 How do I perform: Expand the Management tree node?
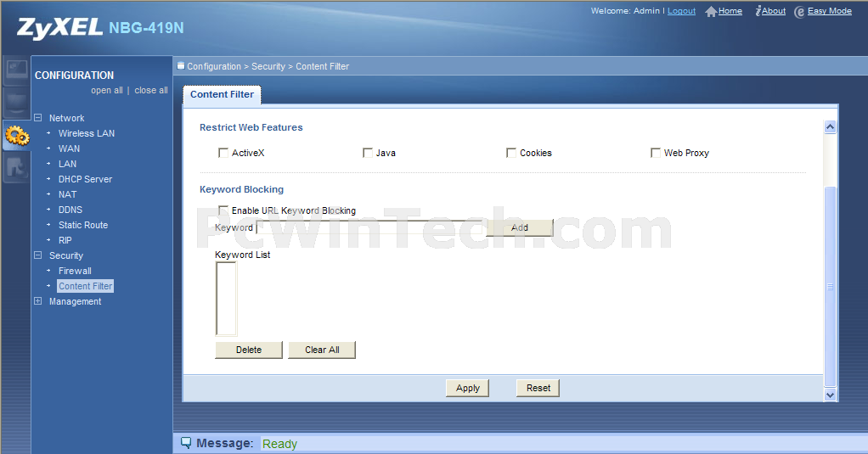pos(37,300)
